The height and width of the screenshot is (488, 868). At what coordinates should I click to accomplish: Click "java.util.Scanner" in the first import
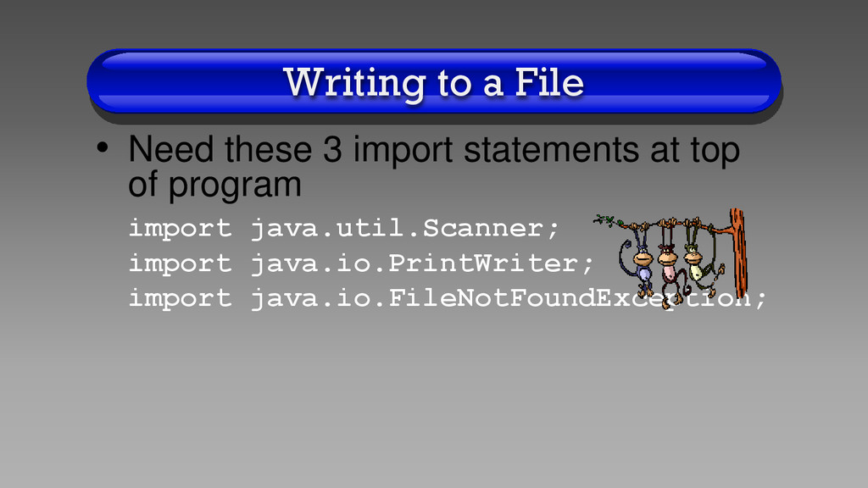coord(397,228)
